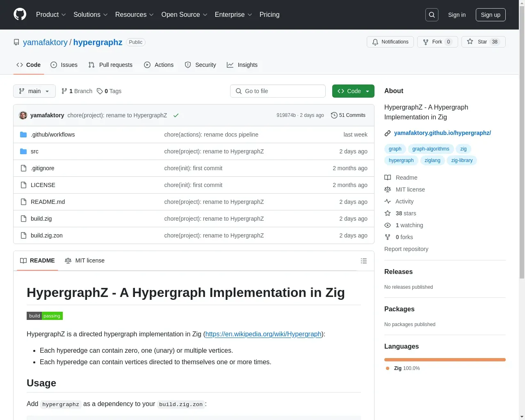This screenshot has height=420, width=525.
Task: Open the Insights tab
Action: 242,65
